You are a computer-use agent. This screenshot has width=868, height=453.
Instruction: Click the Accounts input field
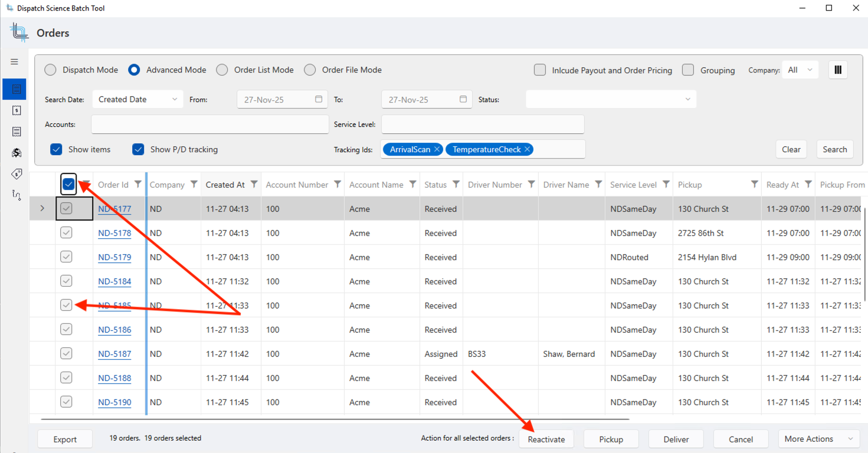tap(210, 124)
